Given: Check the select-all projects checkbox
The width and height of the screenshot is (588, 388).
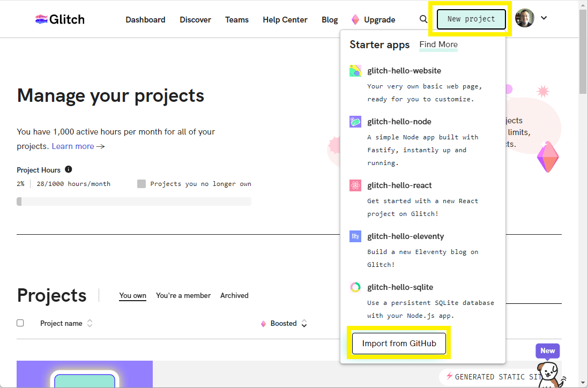Looking at the screenshot, I should tap(20, 323).
